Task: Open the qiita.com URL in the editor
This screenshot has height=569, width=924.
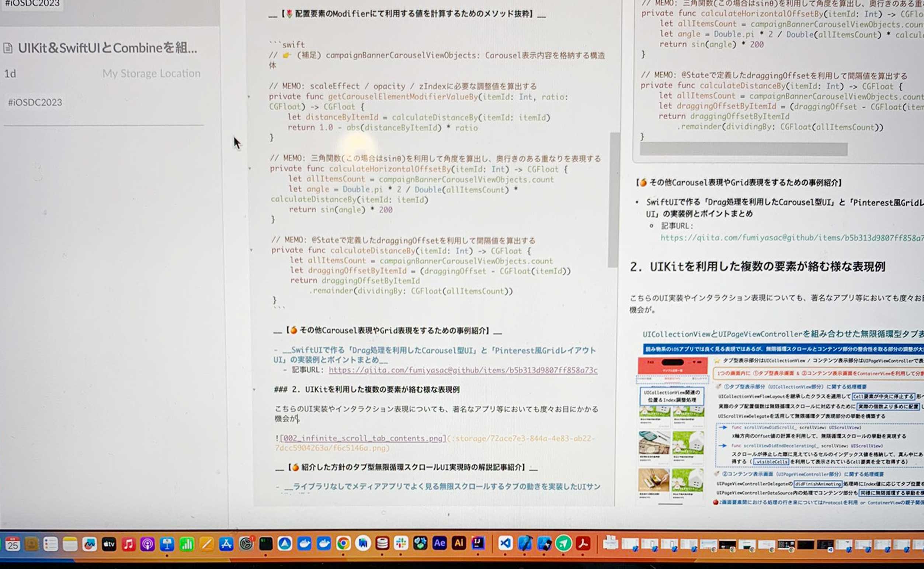Action: click(x=463, y=370)
